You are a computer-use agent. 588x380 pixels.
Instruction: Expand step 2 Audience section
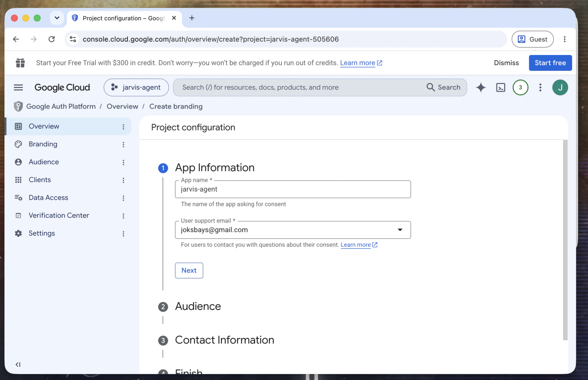pyautogui.click(x=198, y=307)
